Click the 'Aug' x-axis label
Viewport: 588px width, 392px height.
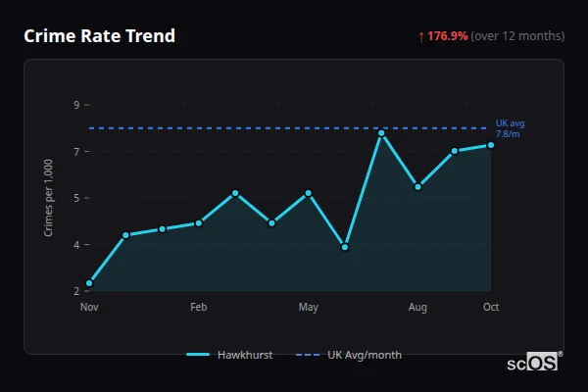(417, 307)
